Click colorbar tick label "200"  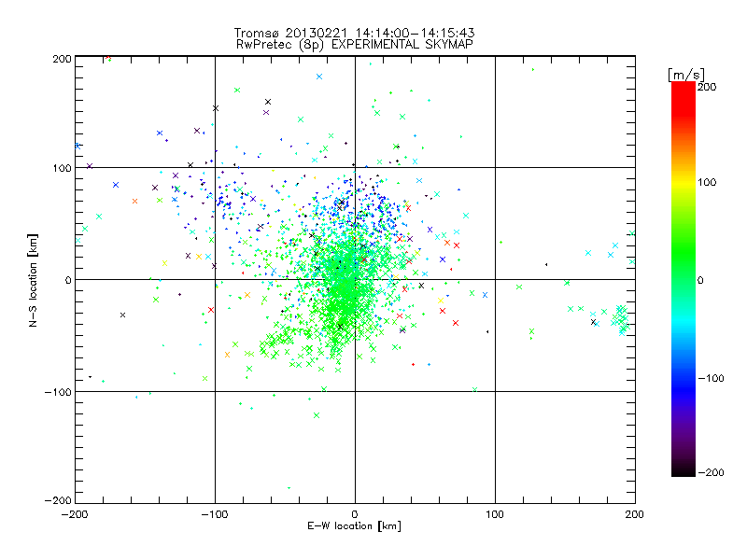pyautogui.click(x=707, y=87)
